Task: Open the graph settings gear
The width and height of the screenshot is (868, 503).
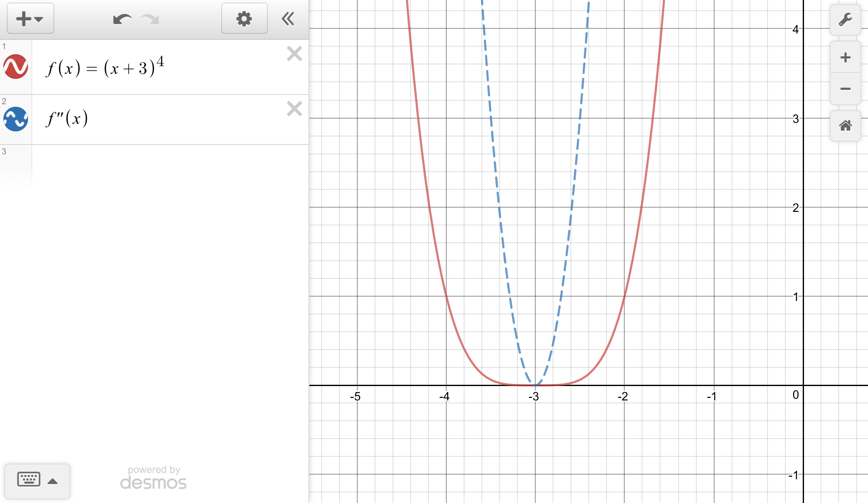Action: pos(244,19)
